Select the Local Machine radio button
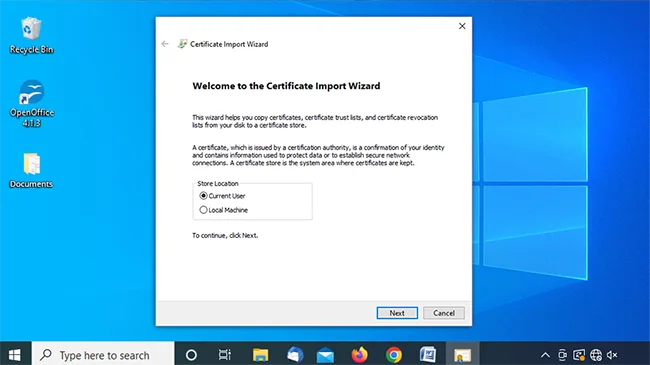The width and height of the screenshot is (650, 365). click(203, 210)
